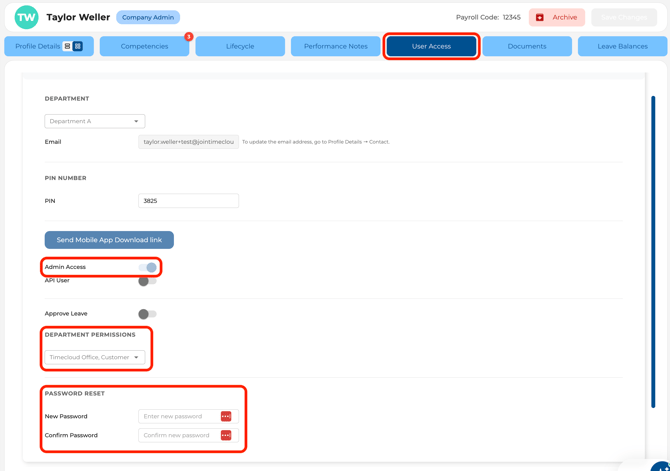Show password icon in Confirm Password field
Screen dimensions: 670x471
tap(226, 435)
